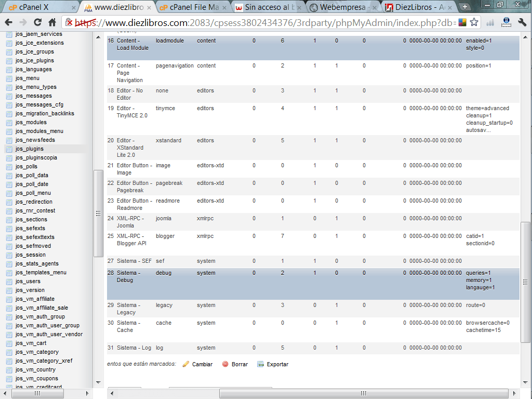
Task: Switch to the cPanel X tab
Action: (39, 7)
